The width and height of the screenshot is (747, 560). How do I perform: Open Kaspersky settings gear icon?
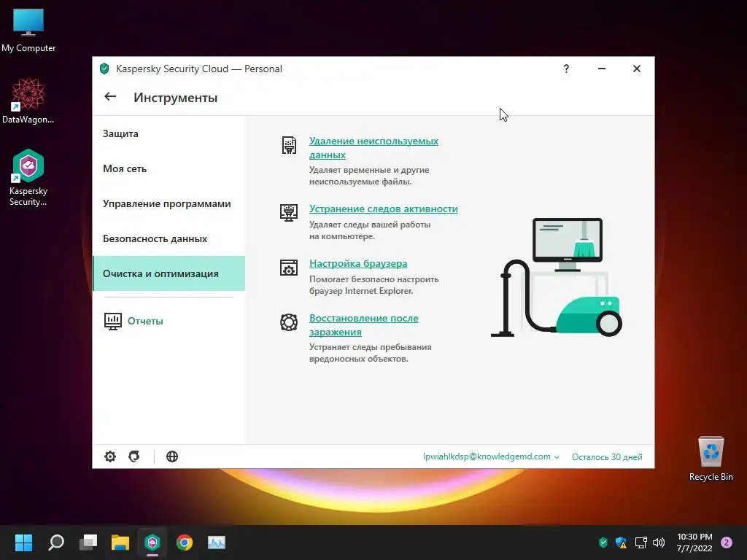110,456
